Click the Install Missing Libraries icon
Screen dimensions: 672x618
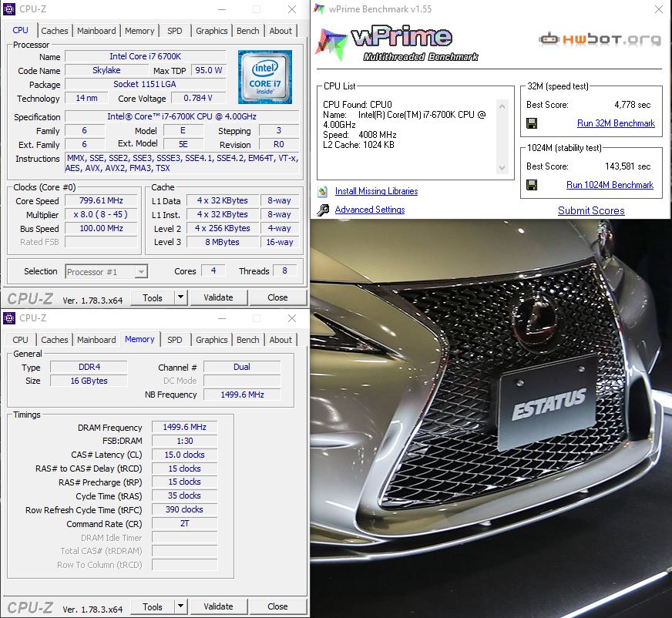pyautogui.click(x=323, y=191)
